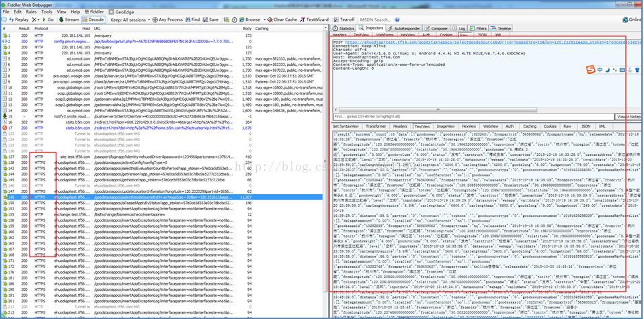Click the Save sessions button
Viewport: 644px width, 319px height.
click(210, 19)
